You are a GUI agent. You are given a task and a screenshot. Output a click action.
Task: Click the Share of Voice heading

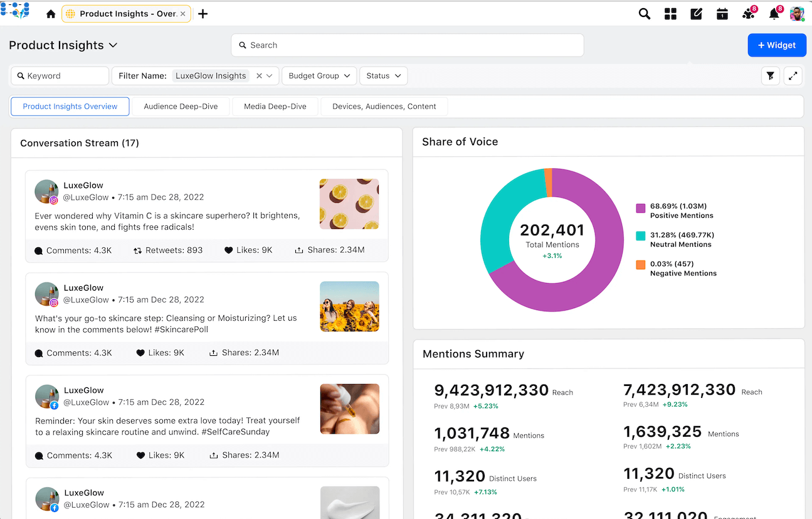pos(460,142)
